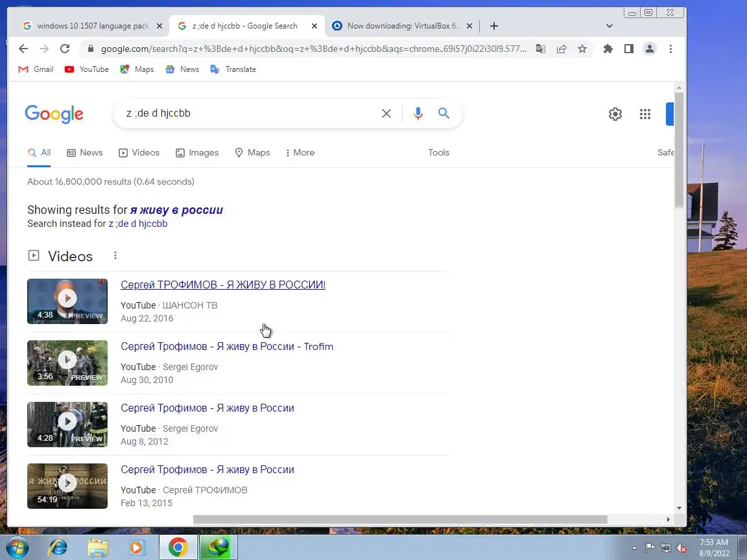Open the Videos section three-dot options
The width and height of the screenshot is (747, 560).
tap(115, 256)
